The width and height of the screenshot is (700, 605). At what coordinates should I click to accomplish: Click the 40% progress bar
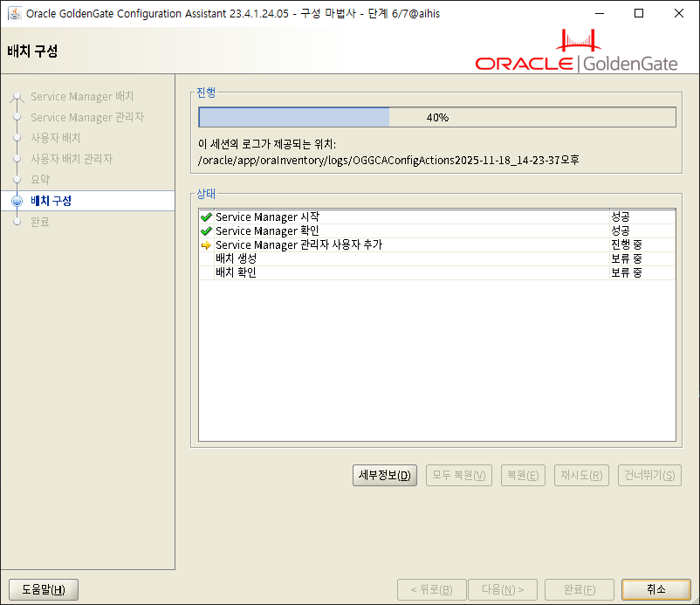[437, 118]
